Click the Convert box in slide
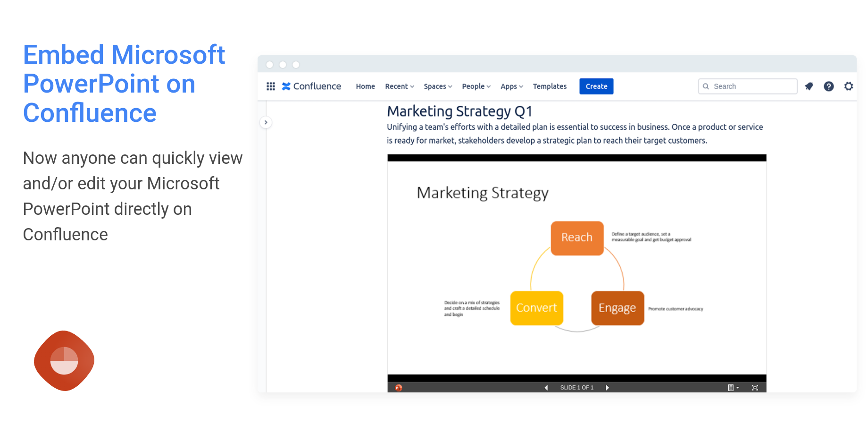This screenshot has width=868, height=425. click(x=536, y=308)
